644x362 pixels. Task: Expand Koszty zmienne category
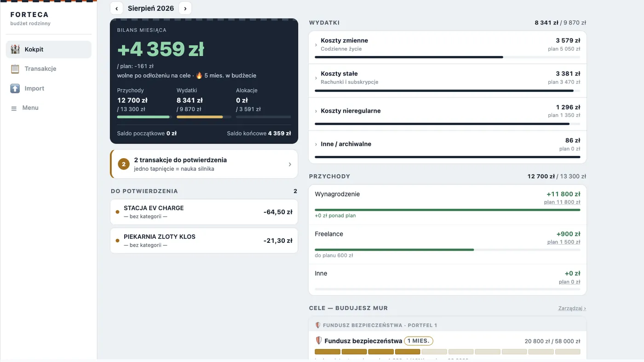point(316,45)
